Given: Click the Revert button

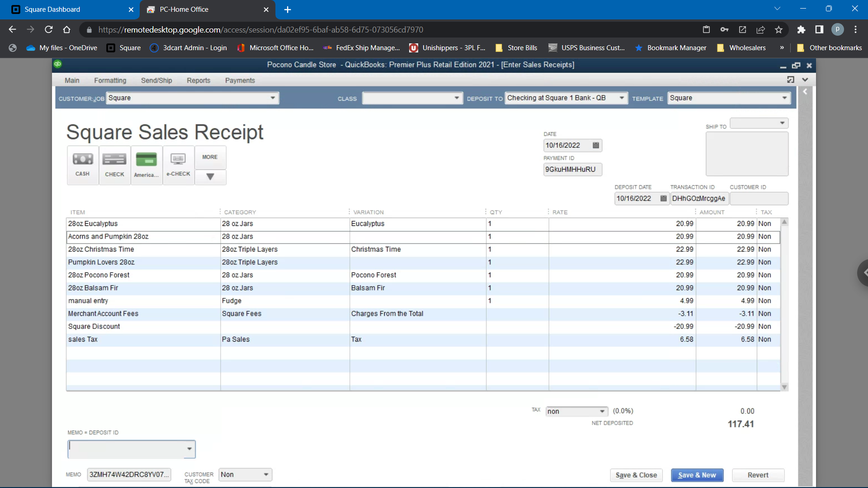Looking at the screenshot, I should click(x=758, y=475).
